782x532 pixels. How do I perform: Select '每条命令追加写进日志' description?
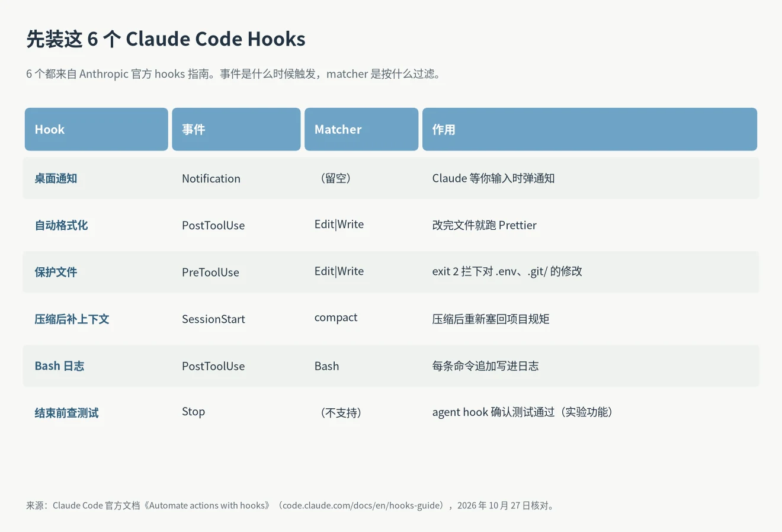pos(486,366)
